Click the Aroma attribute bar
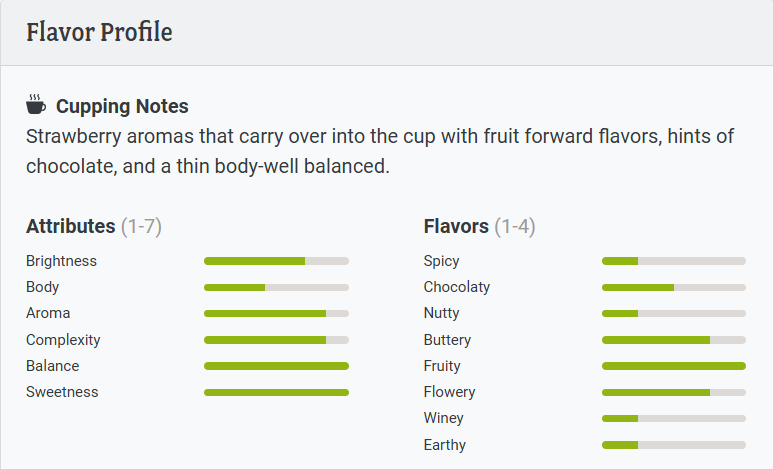Viewport: 773px width, 469px height. 276,313
